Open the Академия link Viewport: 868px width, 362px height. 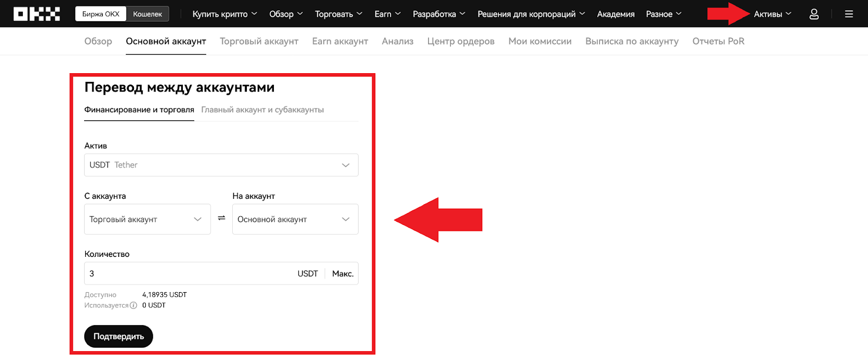tap(616, 14)
